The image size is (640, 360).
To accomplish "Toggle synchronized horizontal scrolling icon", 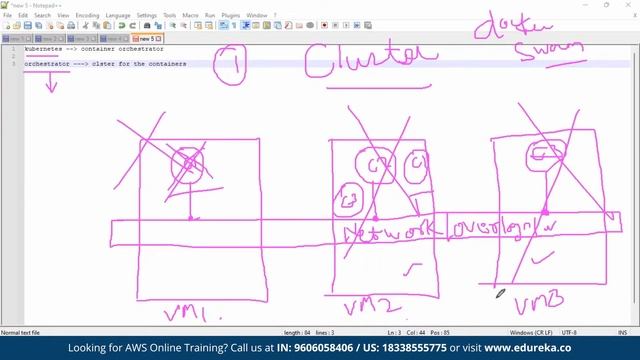I will click(x=209, y=26).
